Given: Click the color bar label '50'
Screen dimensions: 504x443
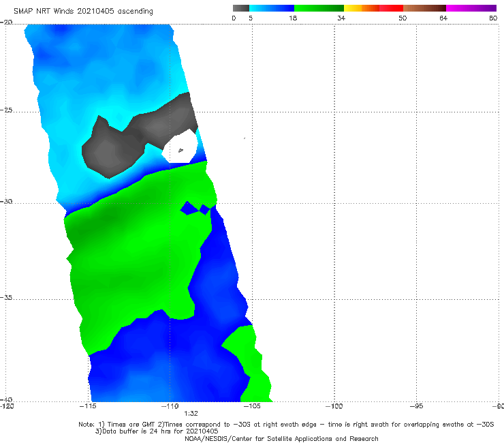Looking at the screenshot, I should 403,18.
